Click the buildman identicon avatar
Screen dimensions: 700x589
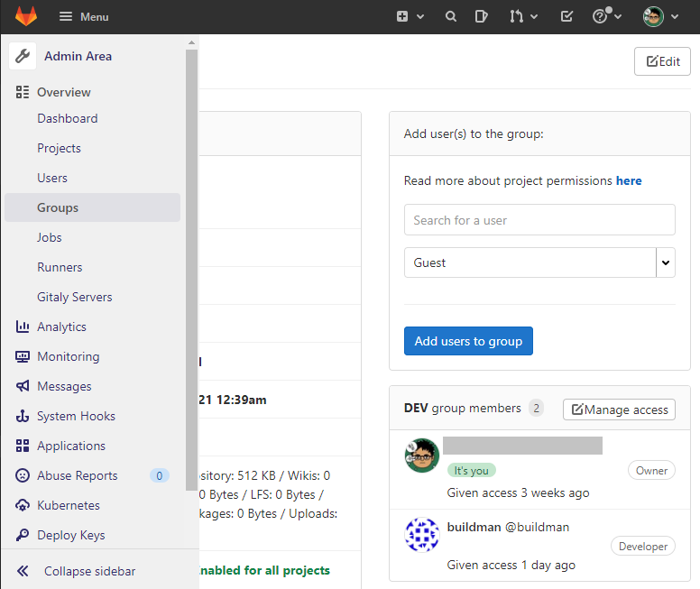[422, 535]
